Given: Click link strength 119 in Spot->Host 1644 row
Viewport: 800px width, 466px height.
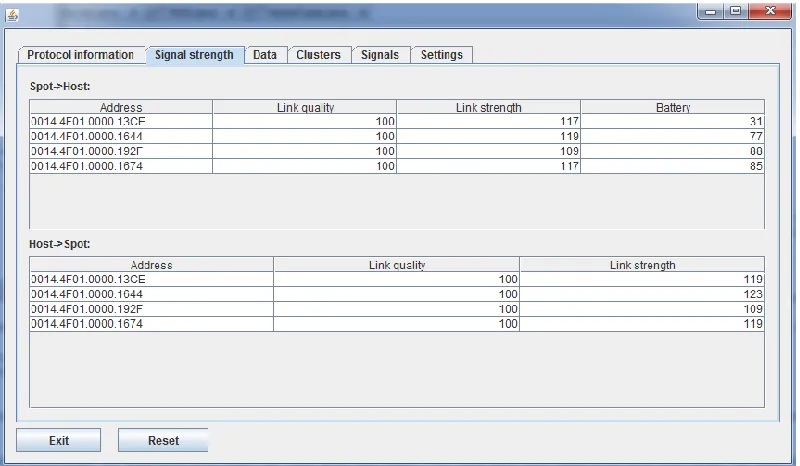Looking at the screenshot, I should tap(489, 136).
